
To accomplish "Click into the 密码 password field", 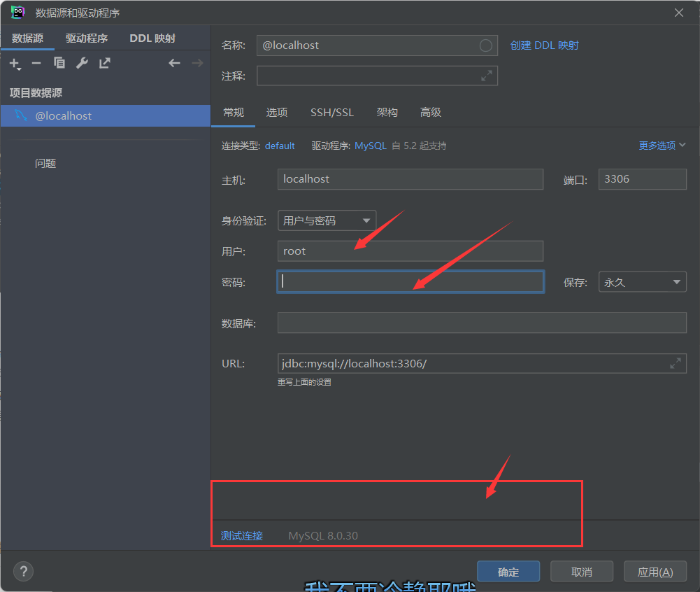I will pos(410,282).
